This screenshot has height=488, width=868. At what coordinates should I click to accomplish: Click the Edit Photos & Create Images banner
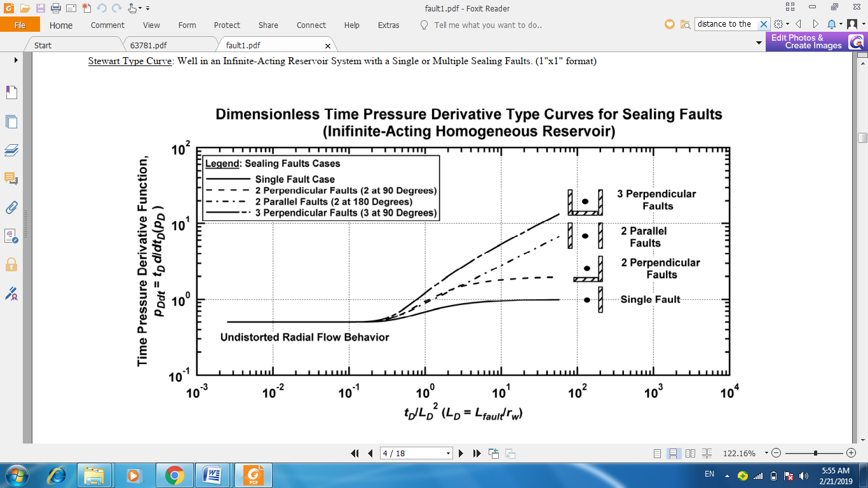coord(806,42)
